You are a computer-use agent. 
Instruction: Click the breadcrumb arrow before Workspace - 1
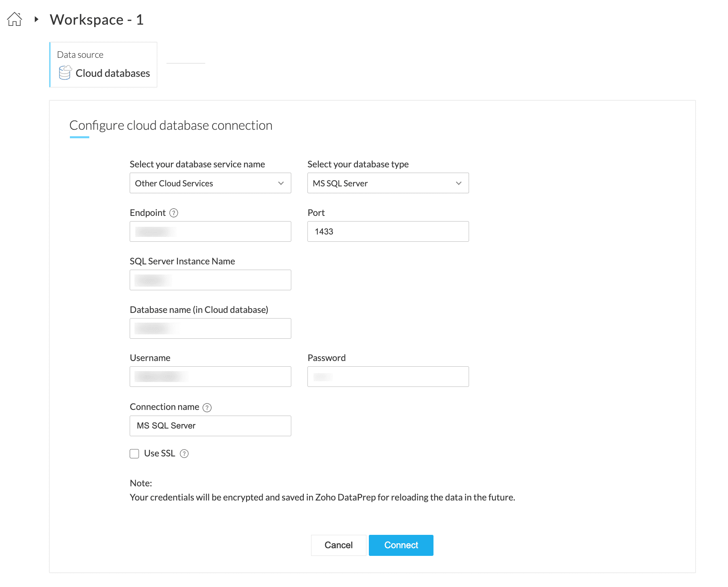pyautogui.click(x=36, y=19)
